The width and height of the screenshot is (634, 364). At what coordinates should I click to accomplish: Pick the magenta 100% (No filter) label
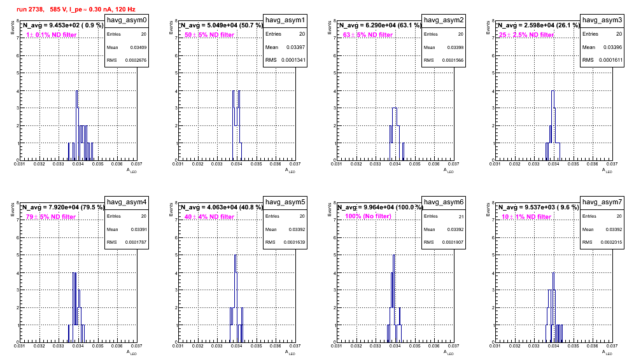pos(368,216)
